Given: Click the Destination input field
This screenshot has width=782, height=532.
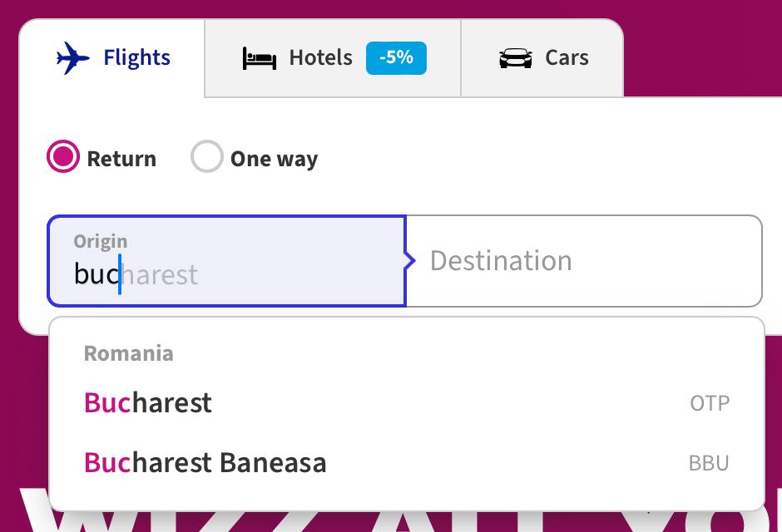Looking at the screenshot, I should pyautogui.click(x=582, y=261).
